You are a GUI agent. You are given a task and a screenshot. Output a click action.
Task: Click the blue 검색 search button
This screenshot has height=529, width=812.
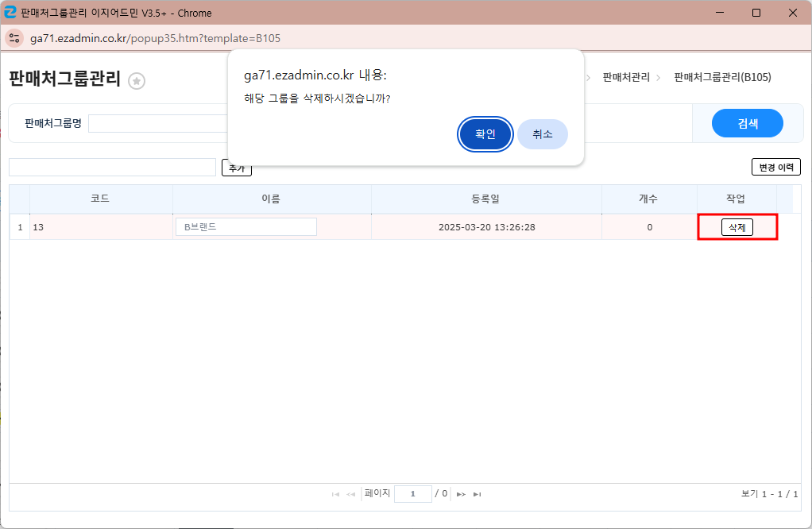[x=747, y=123]
